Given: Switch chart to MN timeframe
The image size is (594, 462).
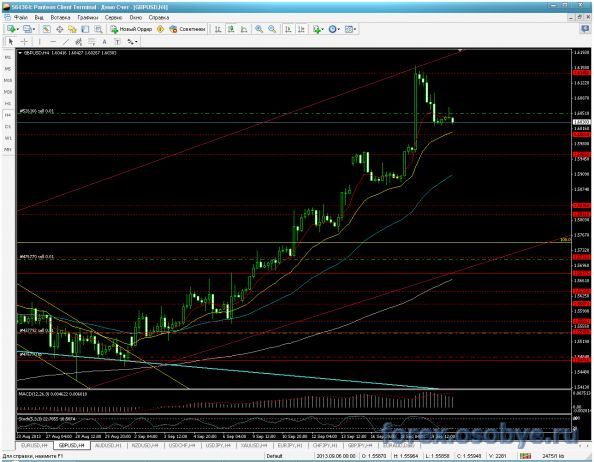Looking at the screenshot, I should (8, 150).
